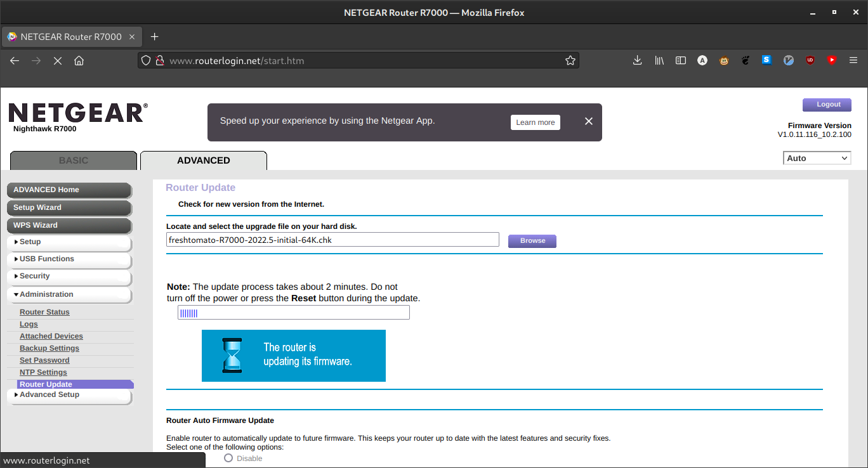Click the red YouTube shield extension icon
Screen dimensions: 868x468
(832, 60)
